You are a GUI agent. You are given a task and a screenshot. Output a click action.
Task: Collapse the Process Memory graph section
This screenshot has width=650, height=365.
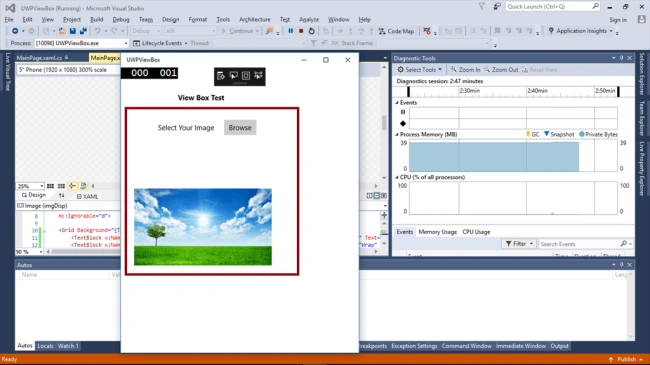pyautogui.click(x=397, y=134)
